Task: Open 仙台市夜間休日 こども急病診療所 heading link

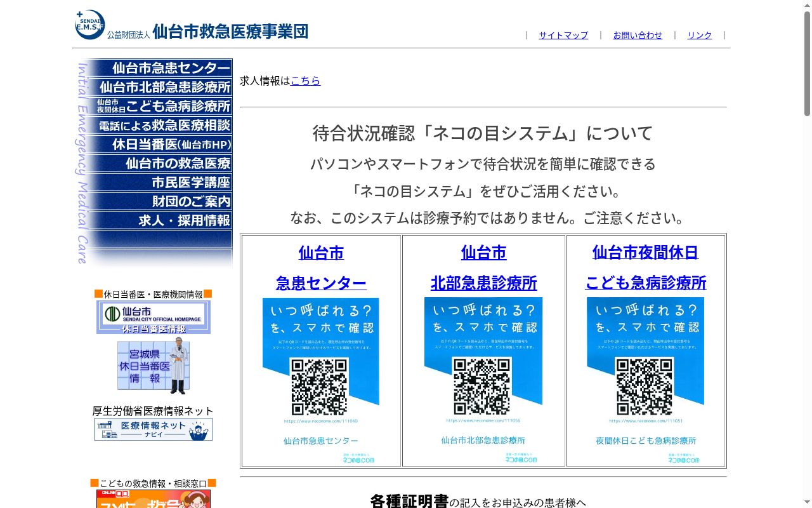Action: (646, 267)
